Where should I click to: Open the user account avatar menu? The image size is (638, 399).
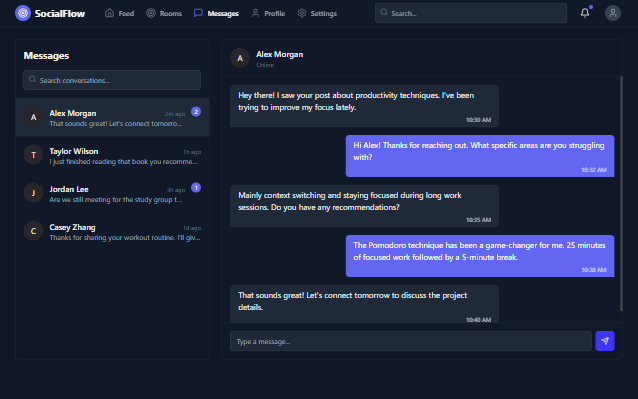[x=613, y=13]
